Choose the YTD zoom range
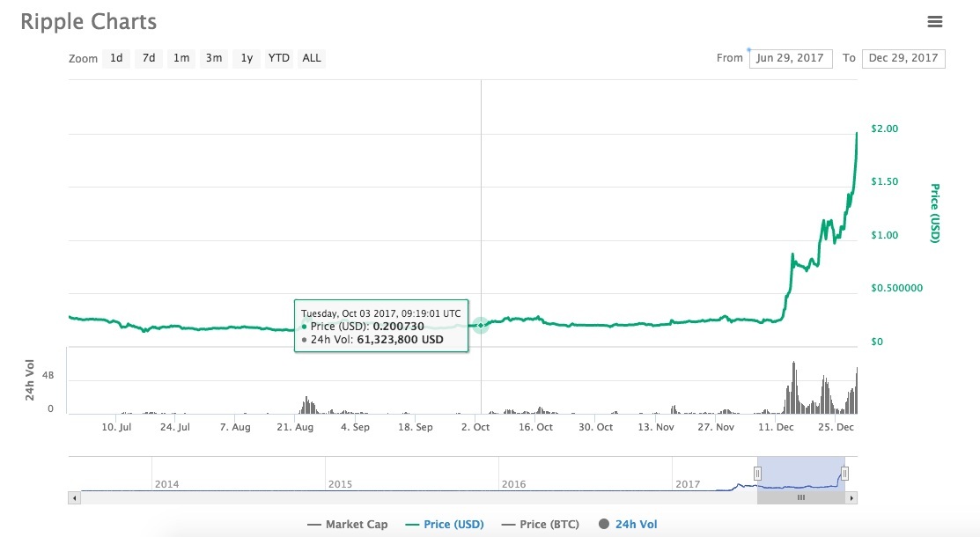980x537 pixels. tap(279, 58)
